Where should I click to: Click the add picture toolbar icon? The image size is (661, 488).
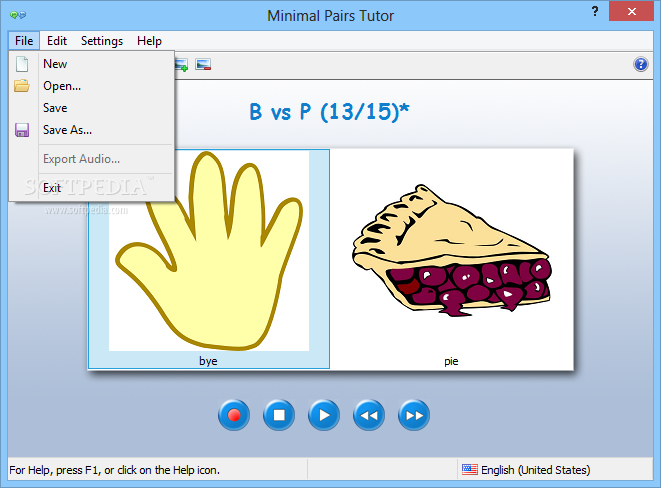181,64
